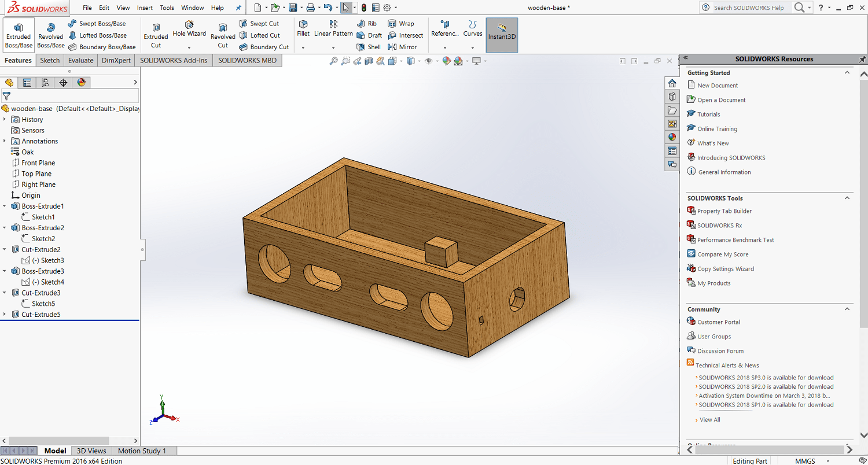Open the Discussion Forum link

coord(720,351)
